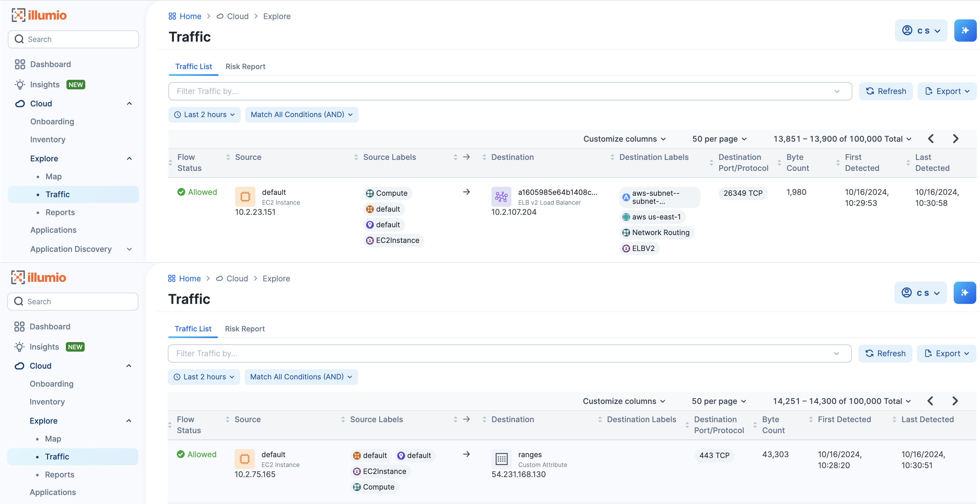980x504 pixels.
Task: Click the destination IP 54.231.168.130
Action: coord(519,474)
